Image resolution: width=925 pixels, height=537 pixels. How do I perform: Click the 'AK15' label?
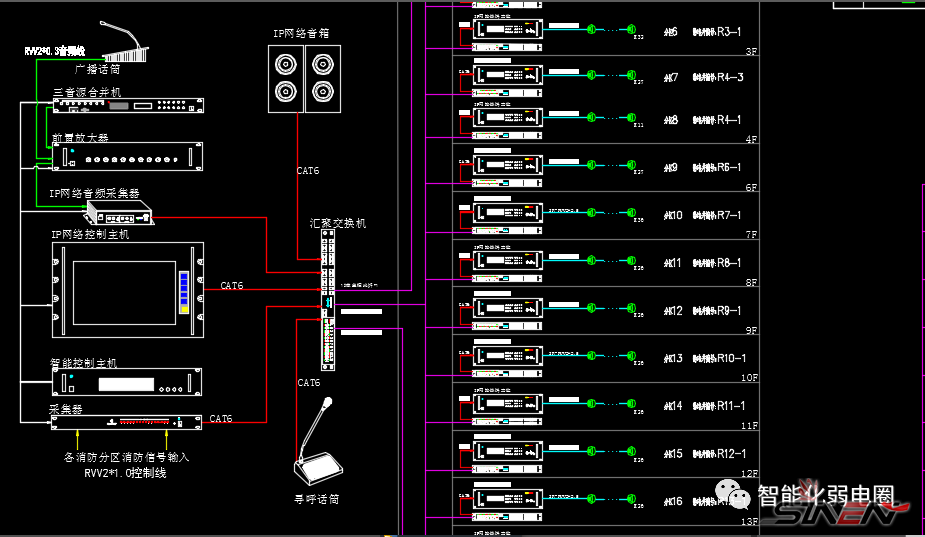(x=673, y=454)
